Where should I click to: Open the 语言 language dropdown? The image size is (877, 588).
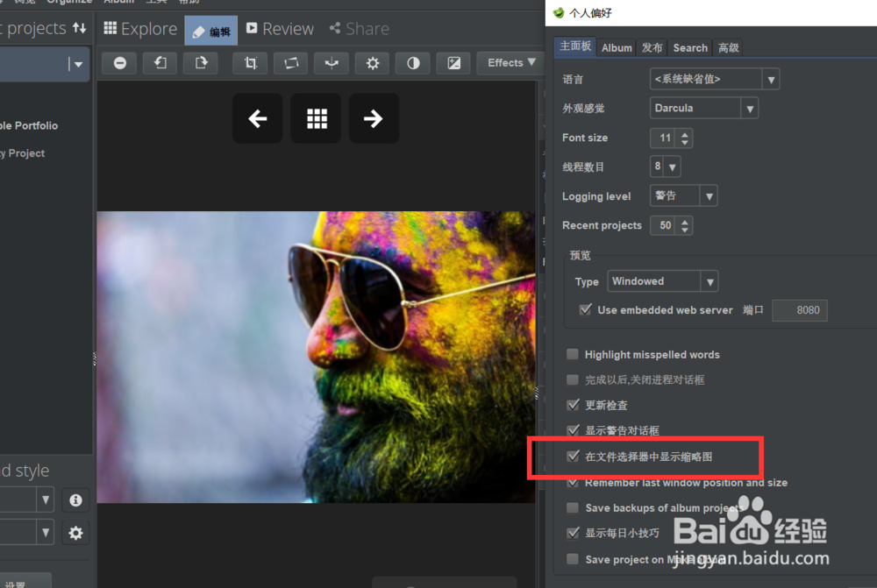[714, 79]
